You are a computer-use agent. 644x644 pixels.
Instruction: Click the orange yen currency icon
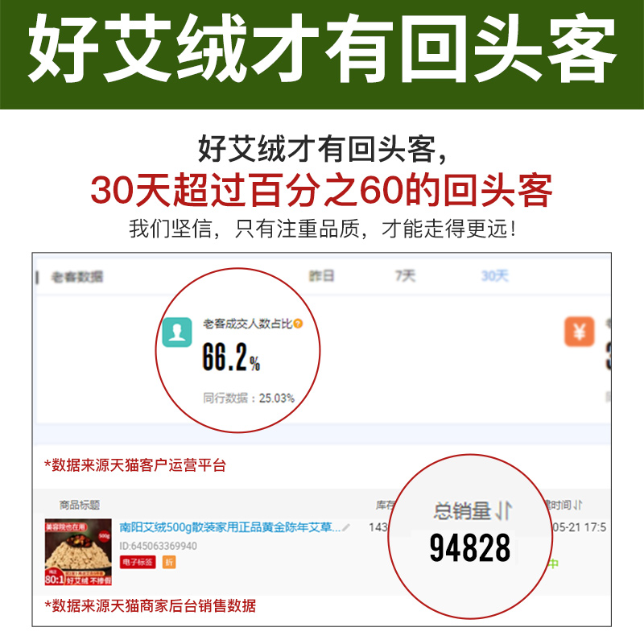tap(579, 332)
